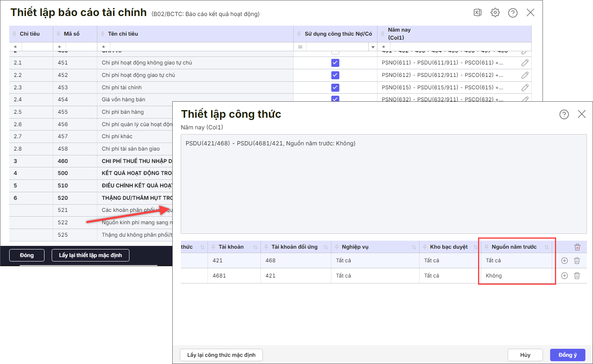
Task: Open the Không value in Nguồn năm trước
Action: [x=516, y=276]
